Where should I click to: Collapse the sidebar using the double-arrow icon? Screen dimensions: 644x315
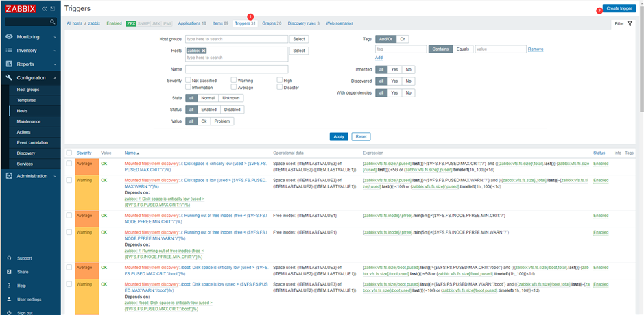[x=45, y=9]
